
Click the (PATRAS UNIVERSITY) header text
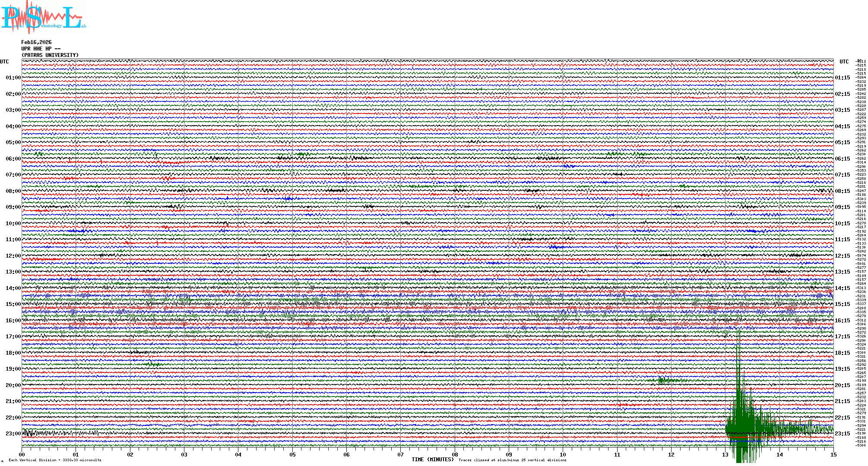(50, 55)
